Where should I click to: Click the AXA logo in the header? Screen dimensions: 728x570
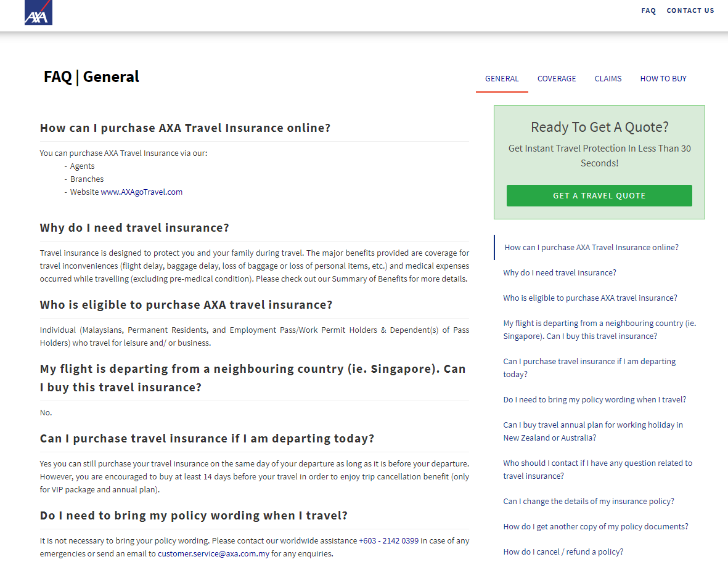click(38, 12)
